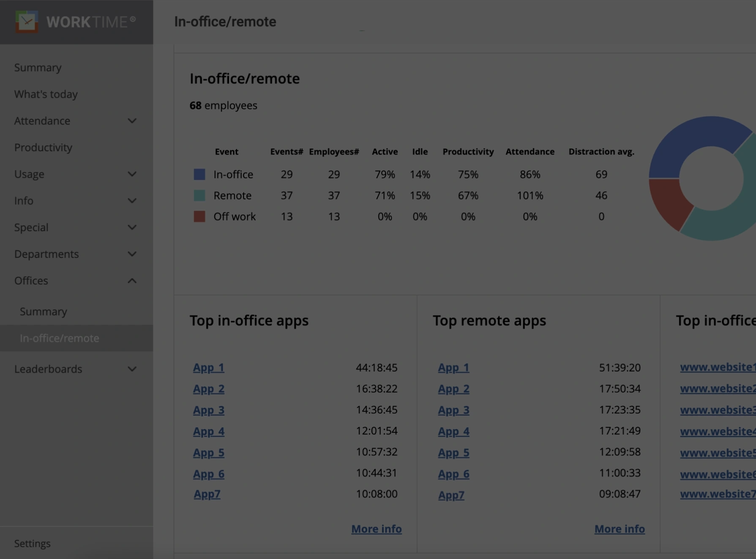Open App 5 in top in-office apps
Screen dimensions: 756x559
click(x=209, y=453)
